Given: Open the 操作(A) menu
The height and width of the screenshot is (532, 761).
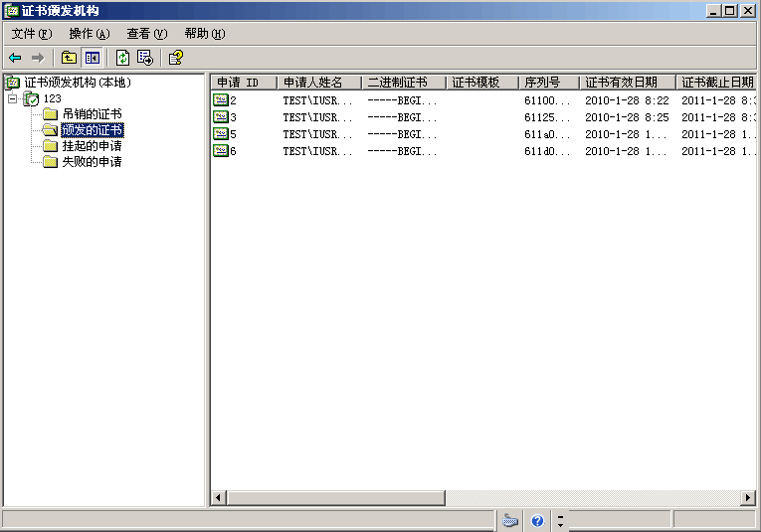Looking at the screenshot, I should coord(89,34).
